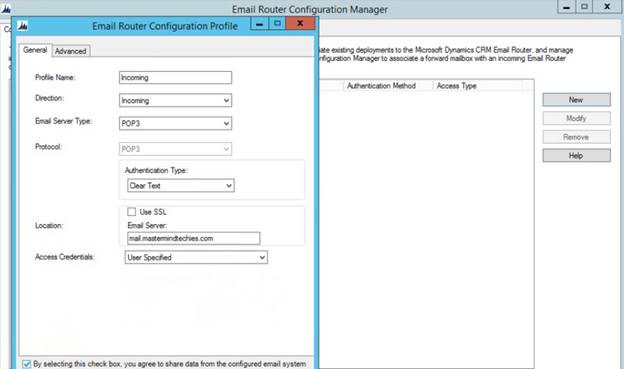Viewport: 624px width, 369px height.
Task: Click the Email Server text field
Action: click(x=193, y=238)
